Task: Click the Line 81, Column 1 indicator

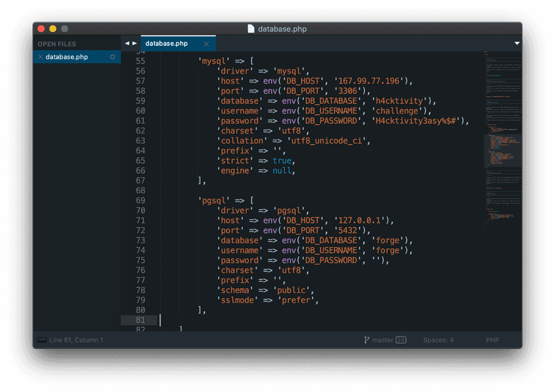Action: pyautogui.click(x=76, y=340)
